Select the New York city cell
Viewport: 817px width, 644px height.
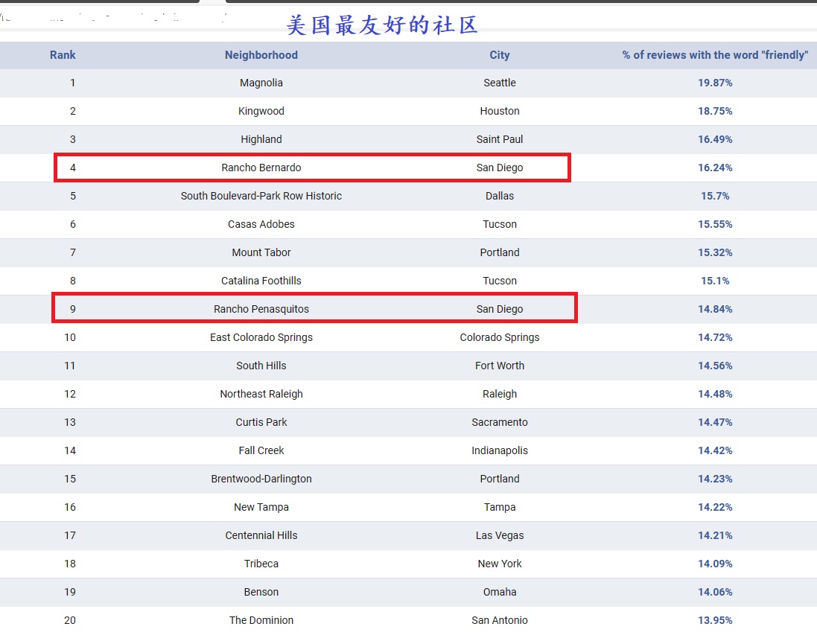click(x=499, y=564)
